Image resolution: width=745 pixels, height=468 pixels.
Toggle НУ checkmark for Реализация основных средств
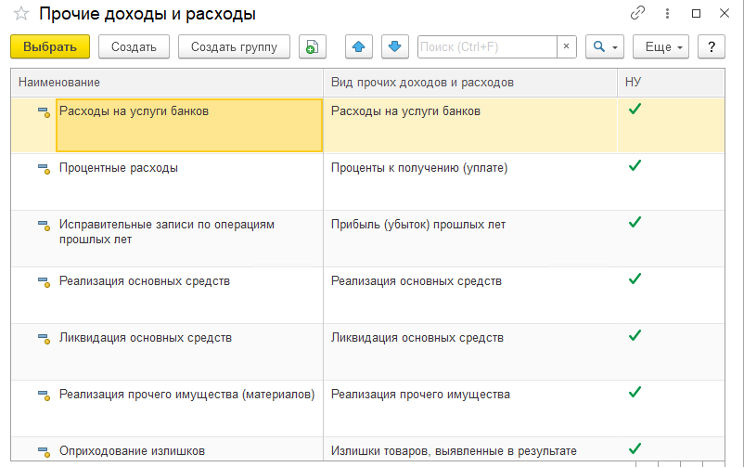tap(634, 279)
